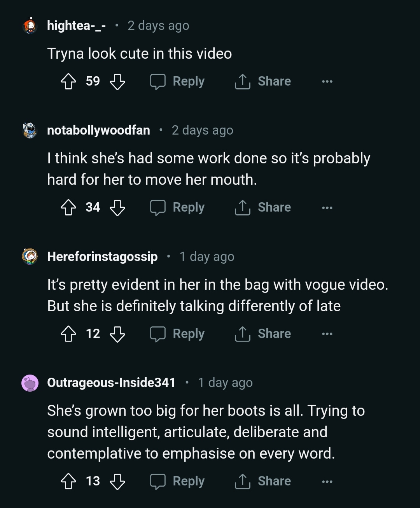Open more options for hightea-_- comment
The height and width of the screenshot is (508, 420).
click(327, 82)
